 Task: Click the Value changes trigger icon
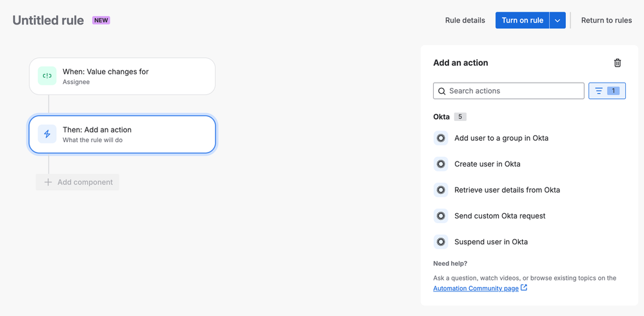(47, 76)
